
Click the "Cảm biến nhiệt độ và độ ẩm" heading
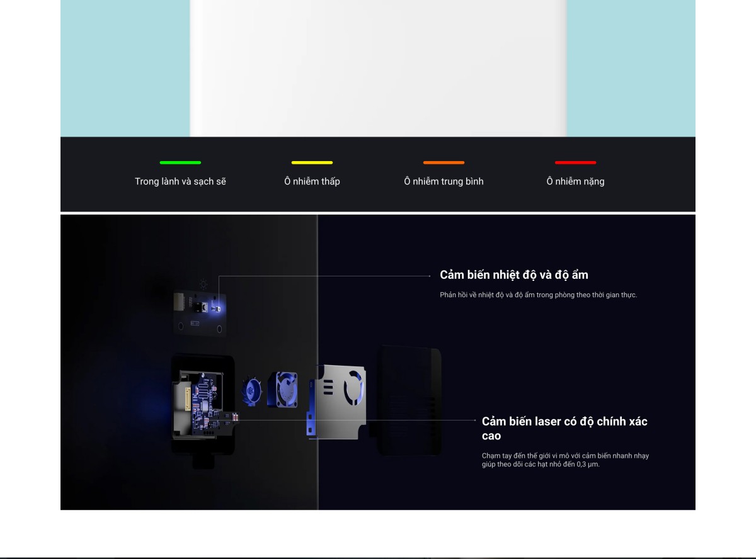pyautogui.click(x=513, y=275)
